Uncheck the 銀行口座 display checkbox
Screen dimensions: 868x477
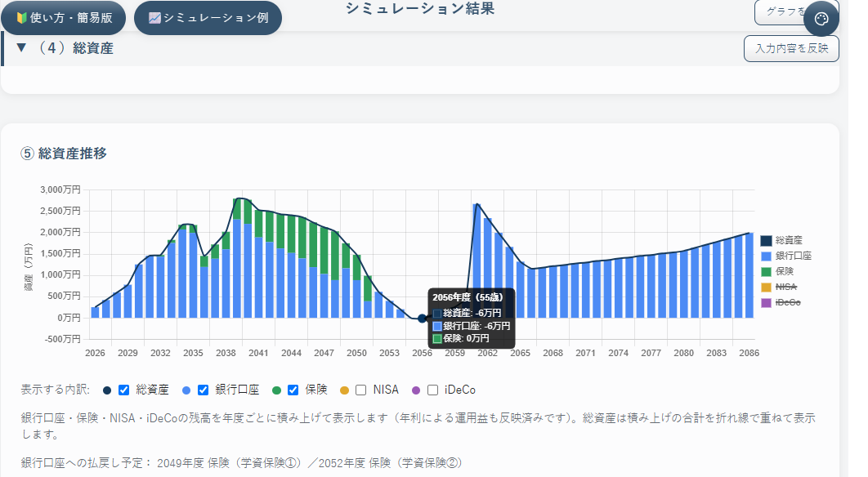point(204,390)
